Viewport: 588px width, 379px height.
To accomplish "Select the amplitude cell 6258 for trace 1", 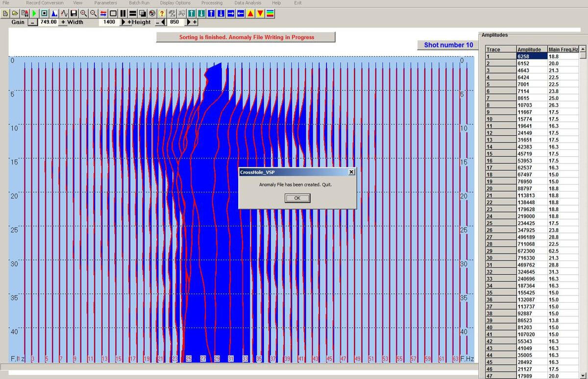I will click(x=532, y=56).
